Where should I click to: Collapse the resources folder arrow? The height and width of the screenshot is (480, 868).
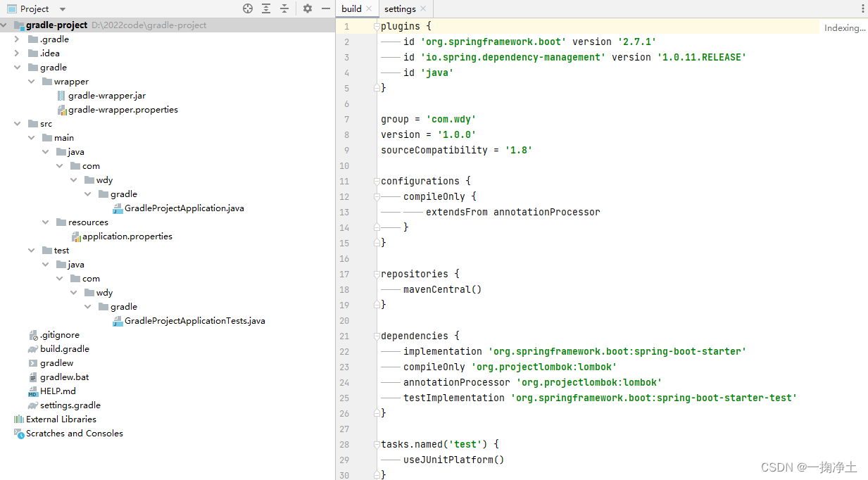point(45,222)
